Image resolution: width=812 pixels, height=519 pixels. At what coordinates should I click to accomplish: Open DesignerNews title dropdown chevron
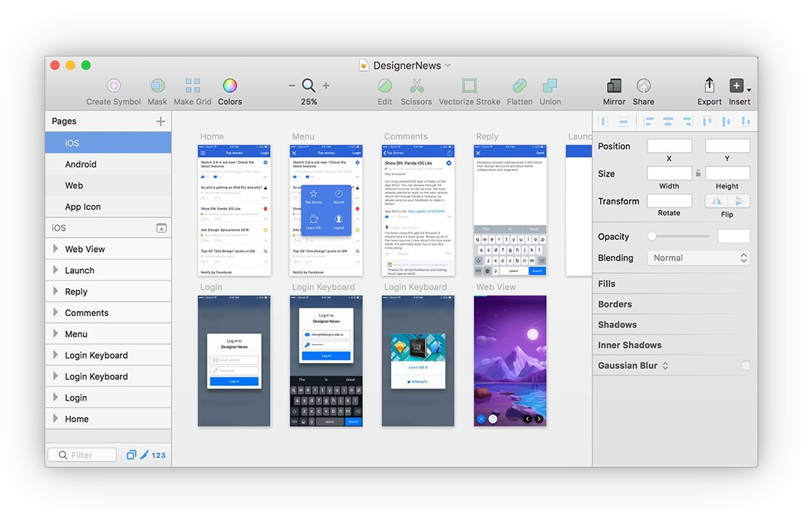pos(448,66)
